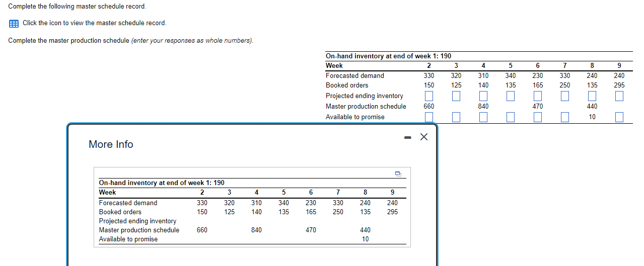Click the week 6 available to promise field

point(538,117)
